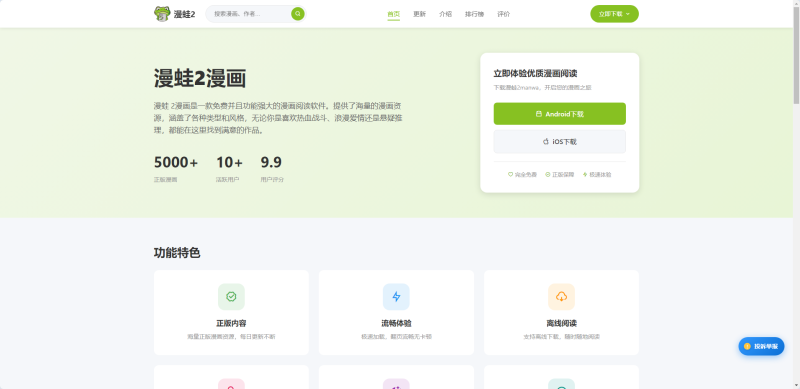Click the check icon beside 正版保障
Screen dimensions: 800x389
click(x=548, y=175)
